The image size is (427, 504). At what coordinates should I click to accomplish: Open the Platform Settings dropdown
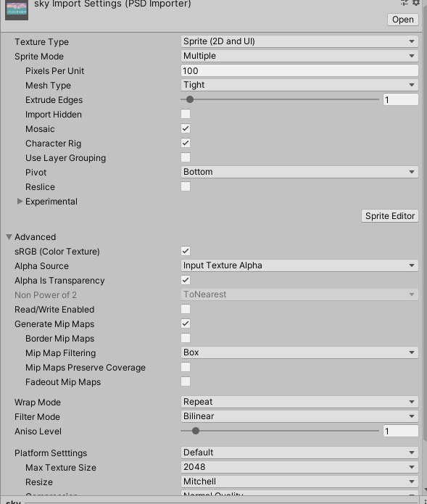299,453
